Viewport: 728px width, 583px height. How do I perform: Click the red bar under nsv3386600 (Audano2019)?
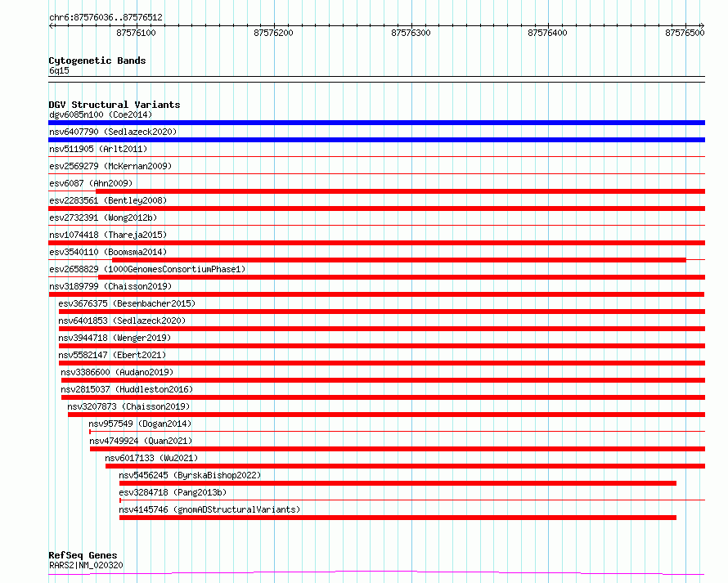tap(383, 380)
